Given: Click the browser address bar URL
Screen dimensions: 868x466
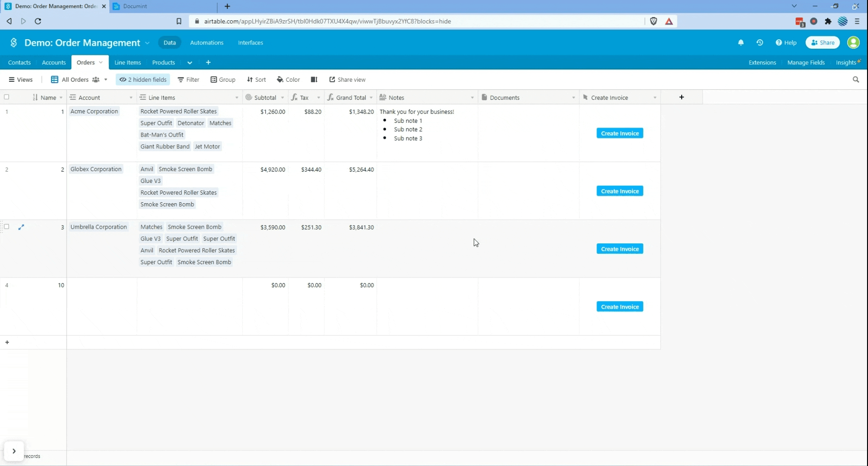Looking at the screenshot, I should (x=327, y=21).
